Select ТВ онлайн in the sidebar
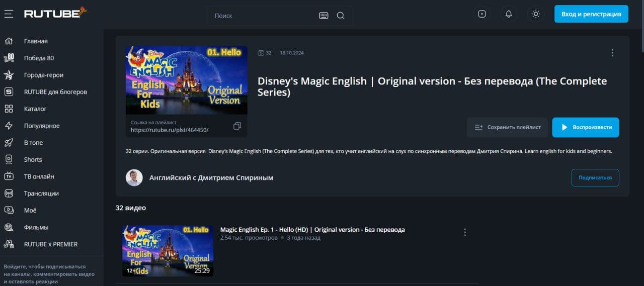Viewport: 644px width, 286px height. click(39, 176)
